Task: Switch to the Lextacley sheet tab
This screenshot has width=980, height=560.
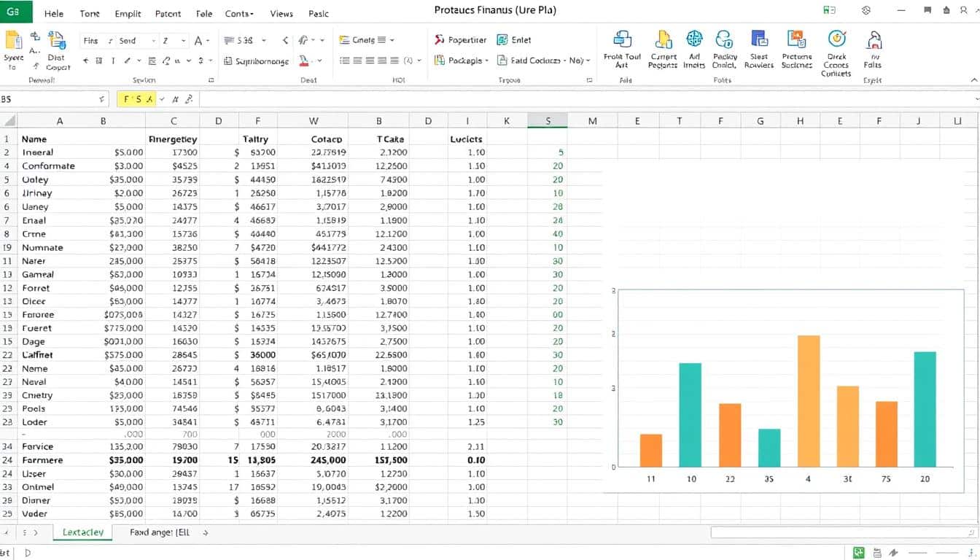Action: point(83,532)
